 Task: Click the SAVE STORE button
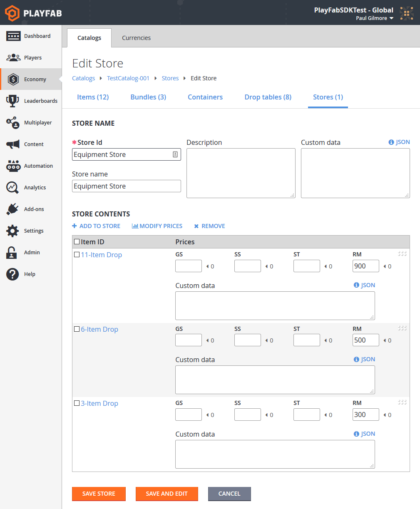[x=99, y=494]
